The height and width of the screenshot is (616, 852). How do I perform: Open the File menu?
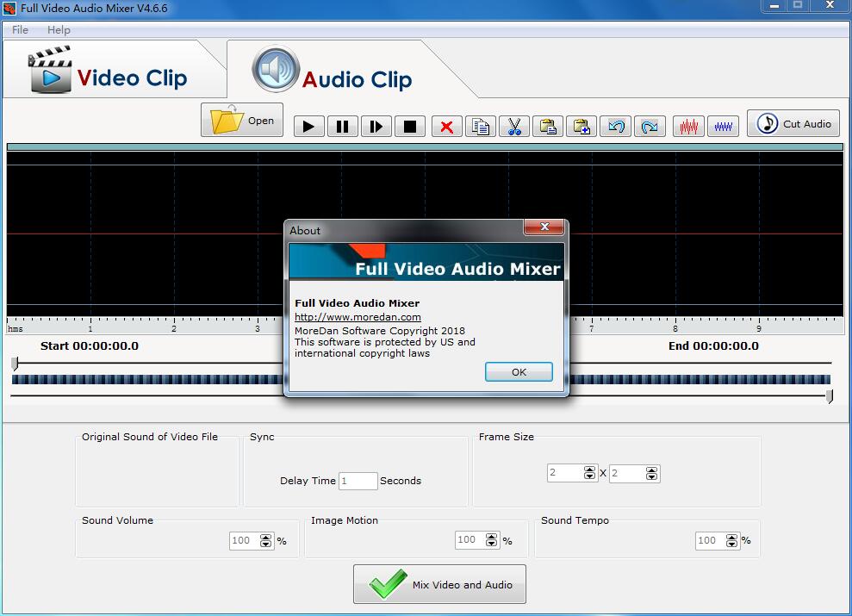coord(20,30)
